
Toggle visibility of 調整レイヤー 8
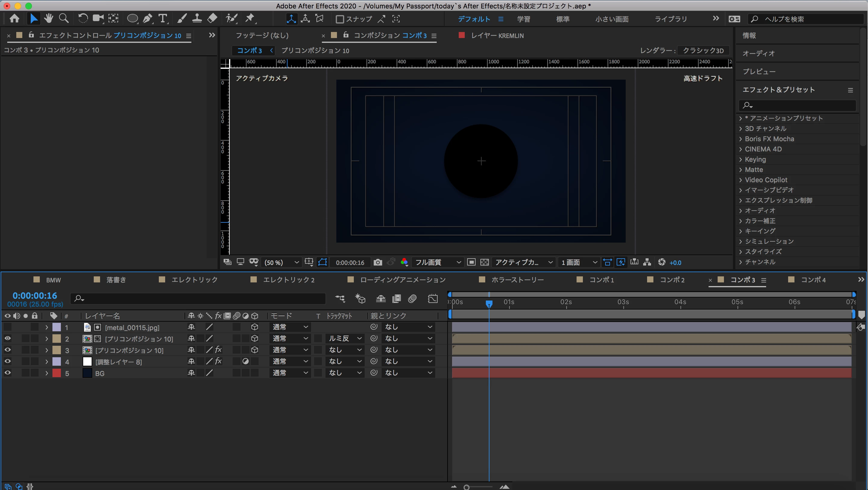[8, 361]
